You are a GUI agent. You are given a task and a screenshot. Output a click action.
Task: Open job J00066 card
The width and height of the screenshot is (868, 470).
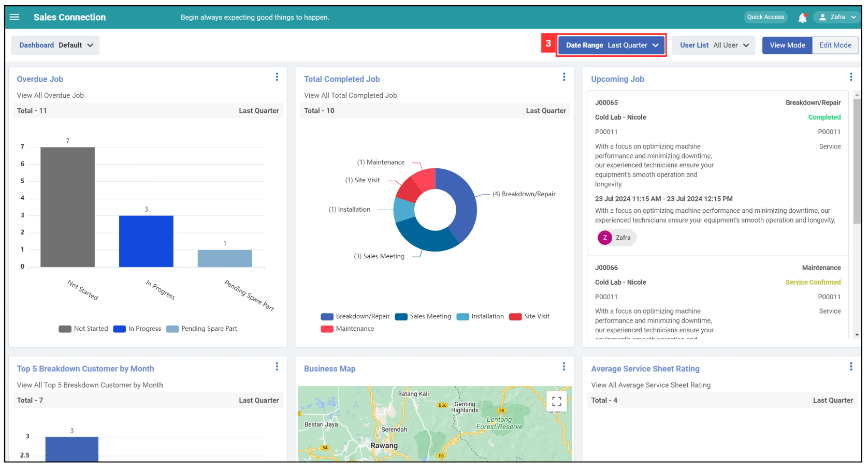717,298
